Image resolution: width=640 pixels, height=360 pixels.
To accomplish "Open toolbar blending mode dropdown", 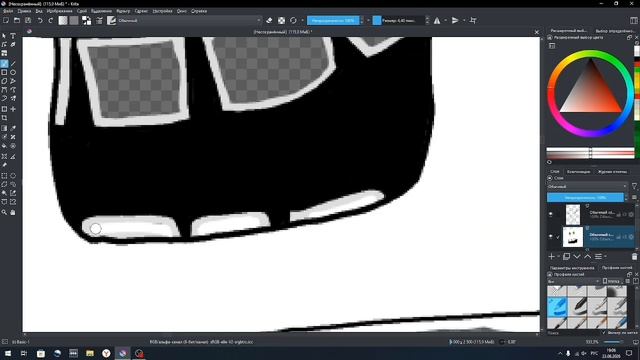I will coord(189,20).
